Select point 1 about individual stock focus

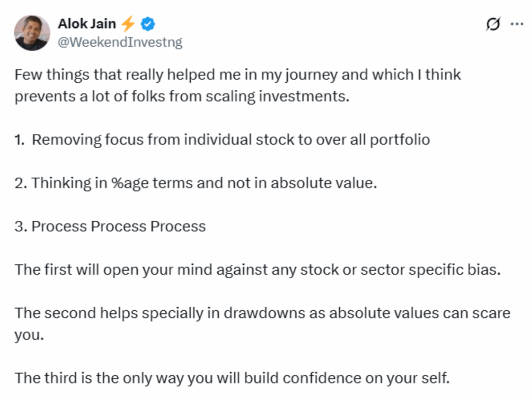click(x=222, y=140)
